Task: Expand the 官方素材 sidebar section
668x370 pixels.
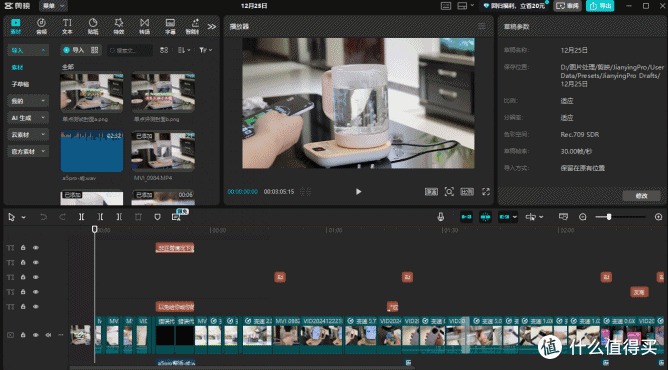Action: coord(28,151)
